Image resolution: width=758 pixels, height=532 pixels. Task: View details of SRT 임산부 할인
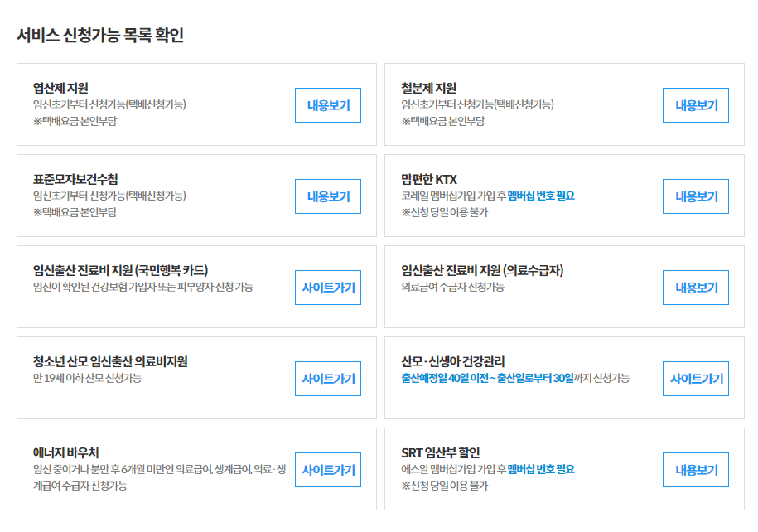click(695, 469)
